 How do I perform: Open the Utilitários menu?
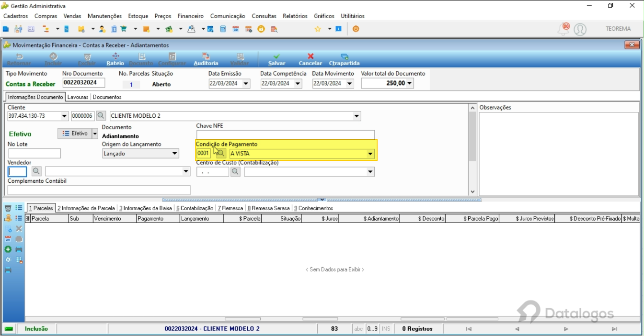pyautogui.click(x=353, y=16)
